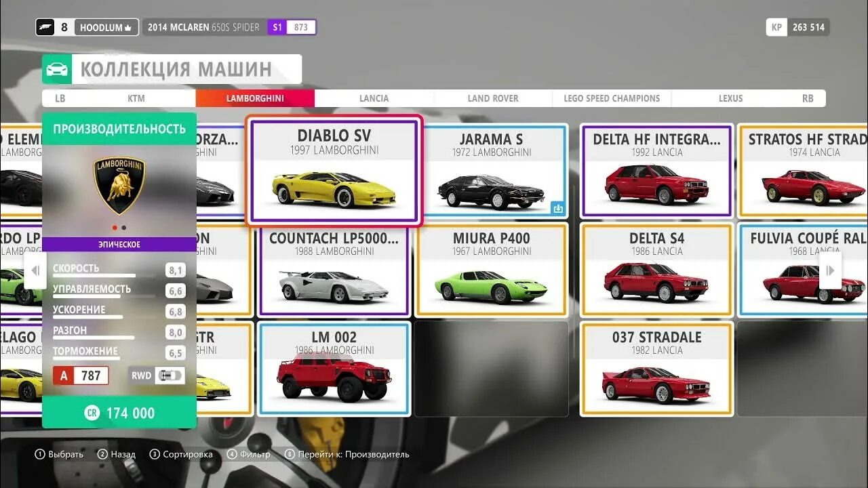Screen dimensions: 868x488
Task: Click the КОЛЛЕКЦИЯ МАШИН title
Action: (x=176, y=69)
